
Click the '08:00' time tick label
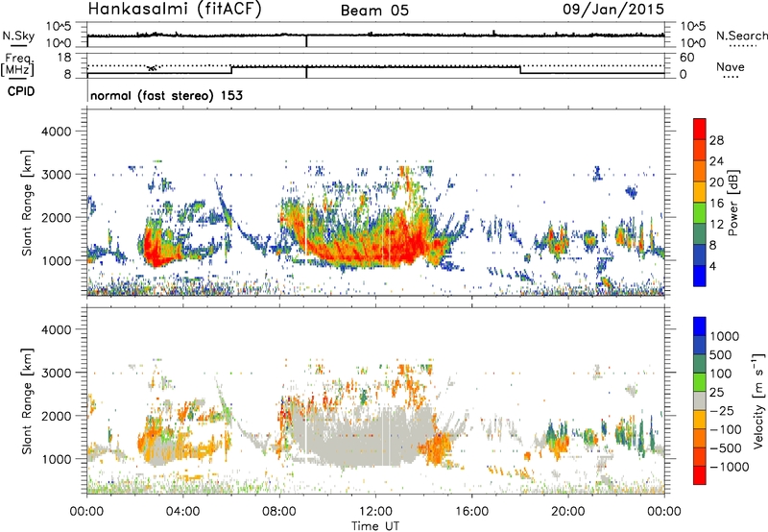point(279,512)
